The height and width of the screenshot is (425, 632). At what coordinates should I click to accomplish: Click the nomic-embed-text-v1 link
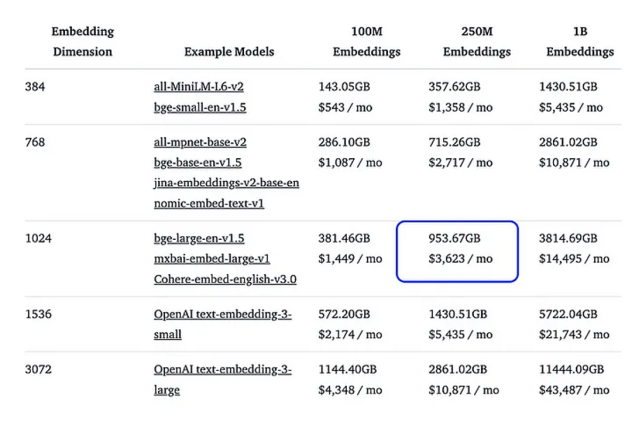coord(209,204)
